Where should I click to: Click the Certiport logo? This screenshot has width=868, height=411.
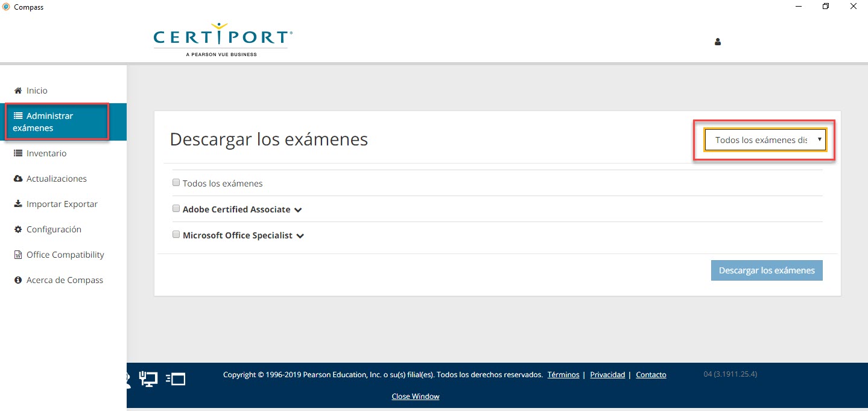(223, 40)
